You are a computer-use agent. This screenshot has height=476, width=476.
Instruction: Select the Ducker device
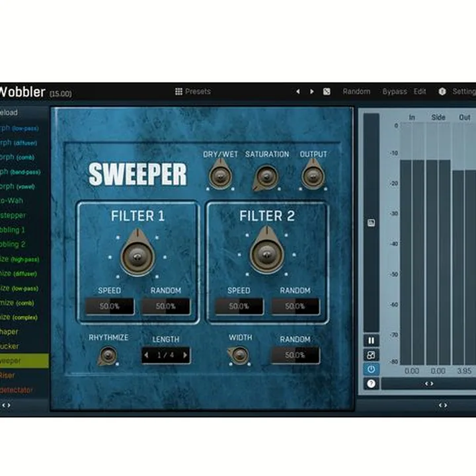(24, 346)
